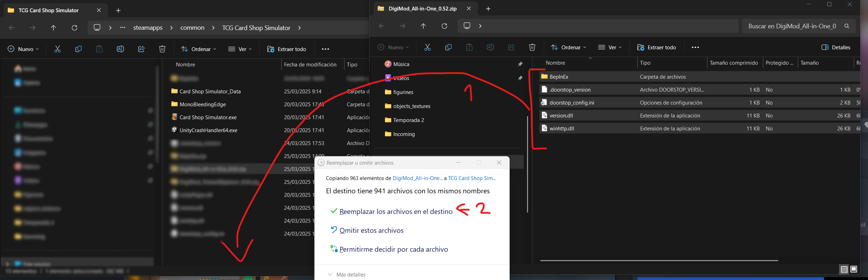Close the TCG Card Shop Simulator tab
This screenshot has height=280, width=868.
99,10
